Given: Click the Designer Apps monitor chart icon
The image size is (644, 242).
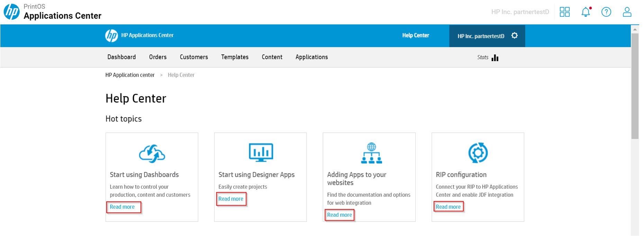Looking at the screenshot, I should 261,152.
